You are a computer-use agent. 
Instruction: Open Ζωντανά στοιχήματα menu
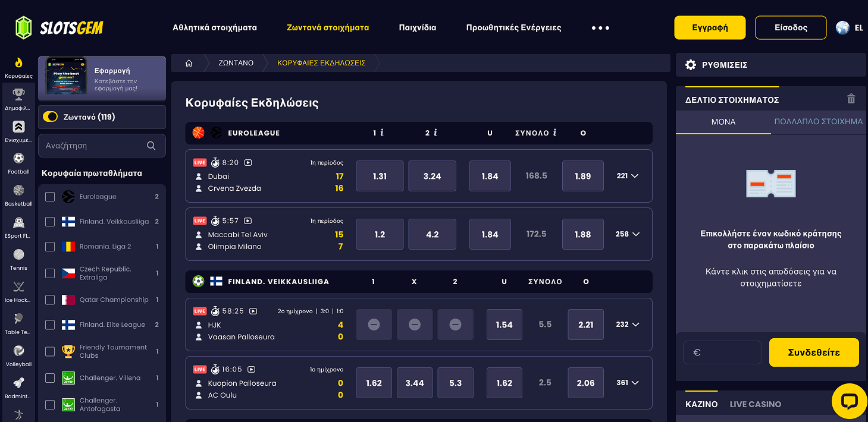pos(328,27)
